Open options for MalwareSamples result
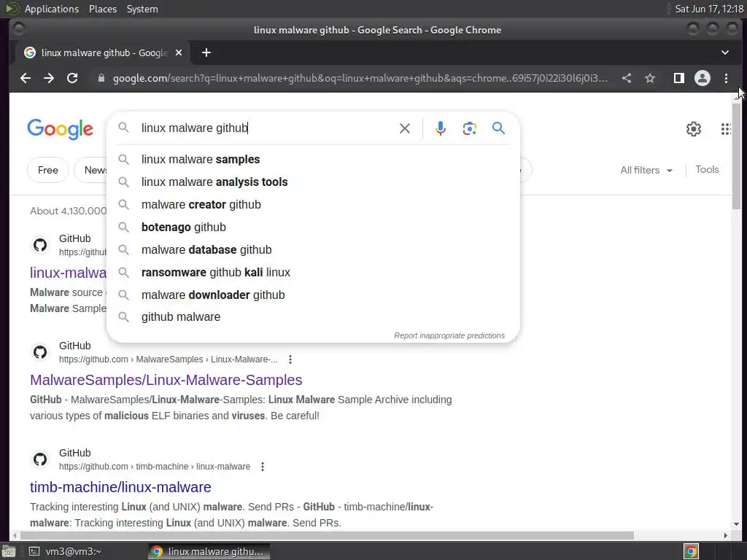 (x=290, y=359)
